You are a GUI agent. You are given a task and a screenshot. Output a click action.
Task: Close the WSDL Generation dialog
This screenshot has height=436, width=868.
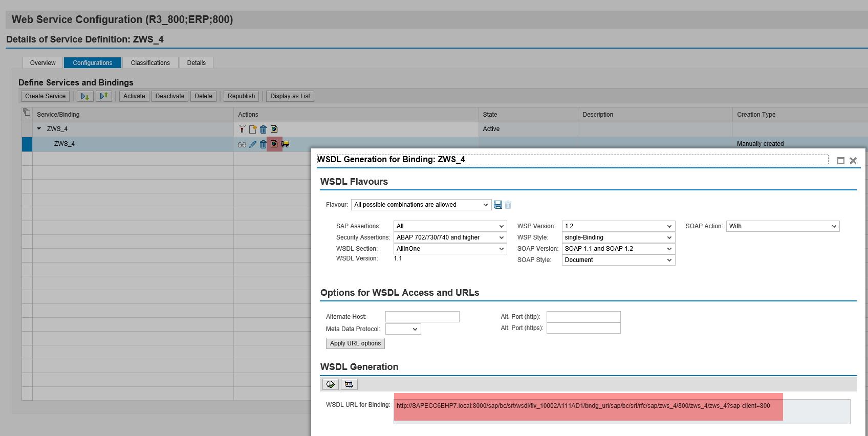click(x=853, y=161)
